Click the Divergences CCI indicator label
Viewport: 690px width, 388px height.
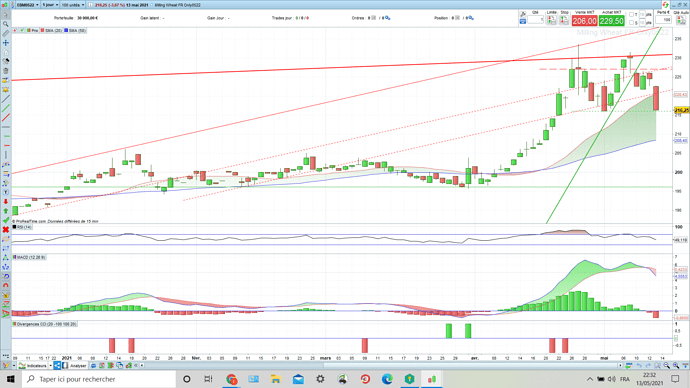point(45,324)
